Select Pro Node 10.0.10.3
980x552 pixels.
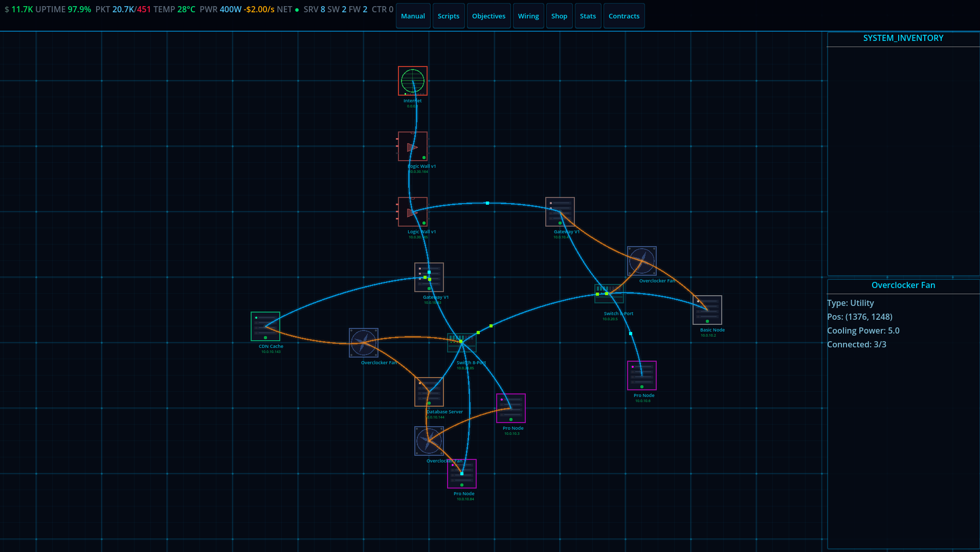[x=511, y=408]
